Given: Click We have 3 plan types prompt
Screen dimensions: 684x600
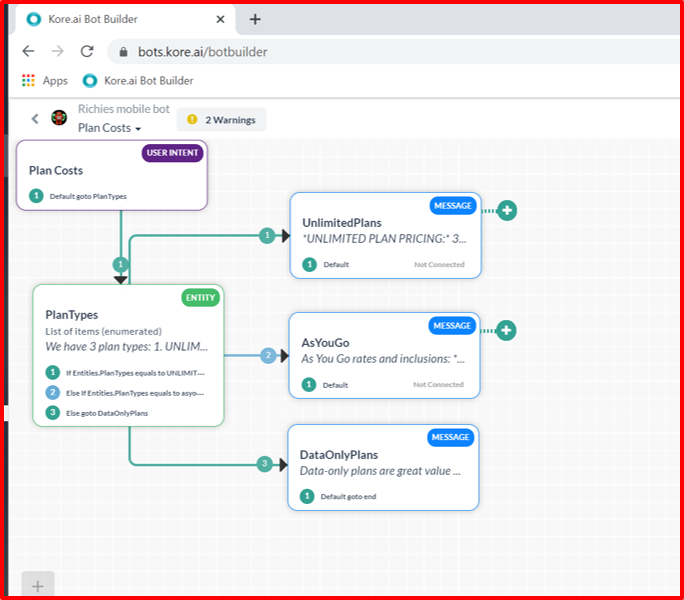Looking at the screenshot, I should [x=127, y=347].
